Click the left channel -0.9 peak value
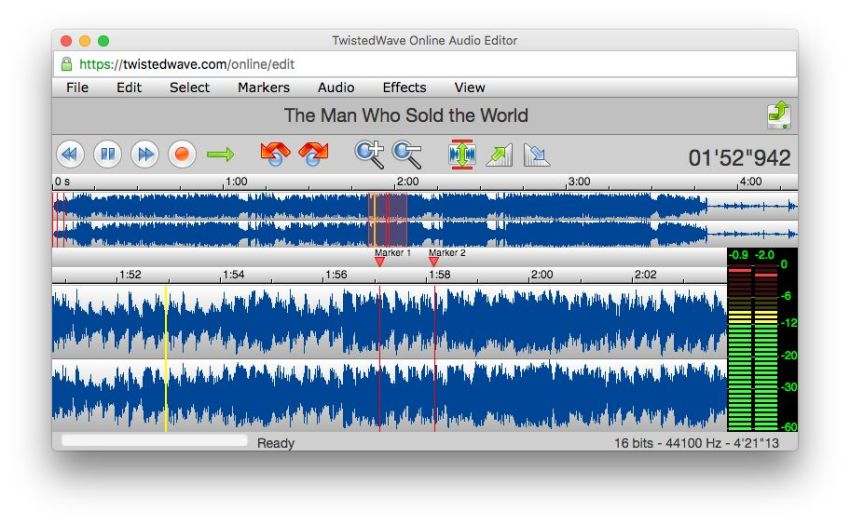The width and height of the screenshot is (850, 525). (738, 254)
